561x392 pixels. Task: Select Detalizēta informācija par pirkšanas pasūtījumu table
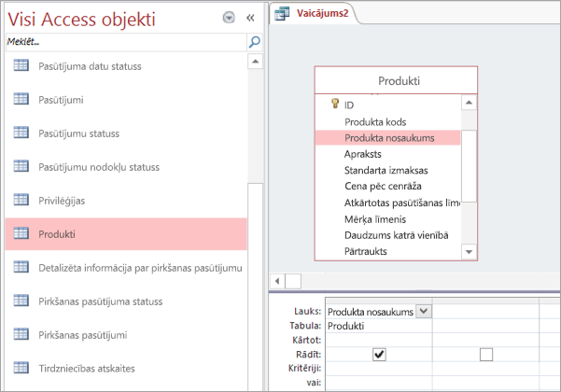pyautogui.click(x=140, y=268)
